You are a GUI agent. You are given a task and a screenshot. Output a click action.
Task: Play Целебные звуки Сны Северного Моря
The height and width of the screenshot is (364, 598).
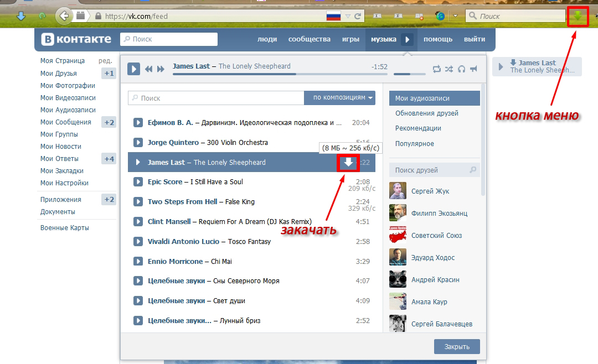point(138,281)
